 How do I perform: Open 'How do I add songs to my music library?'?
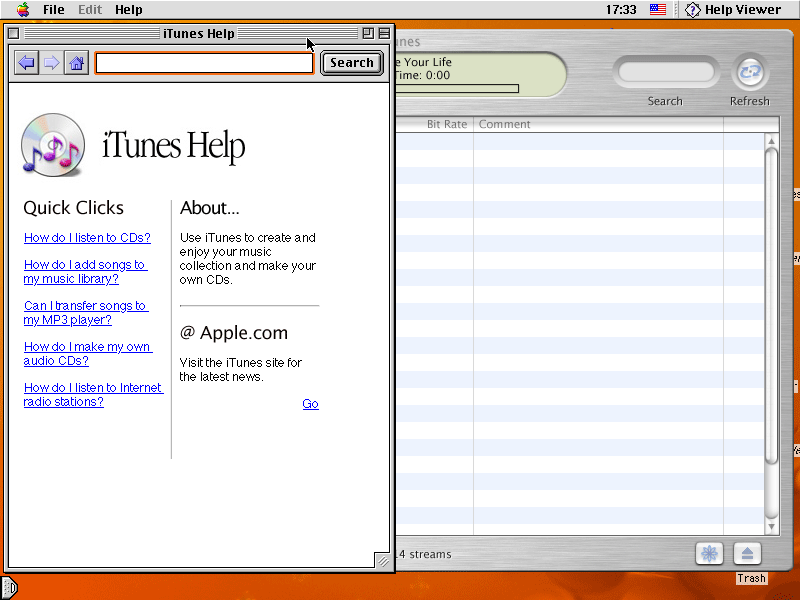point(85,271)
